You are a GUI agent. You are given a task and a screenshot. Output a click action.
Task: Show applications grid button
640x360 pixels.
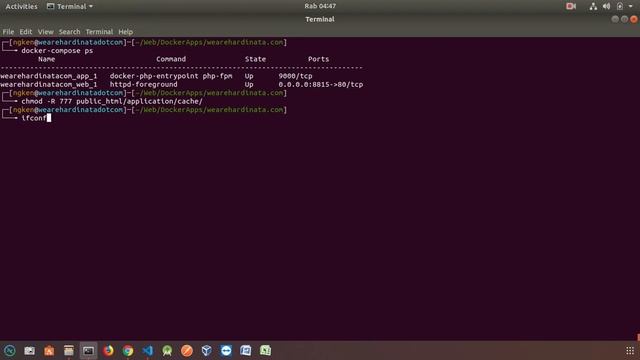tap(630, 351)
